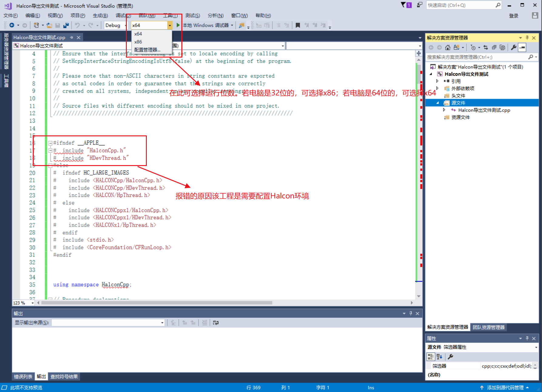Close the Halcon导出文件测试.cpp tab
Screen dimensions: 542x392
79,37
